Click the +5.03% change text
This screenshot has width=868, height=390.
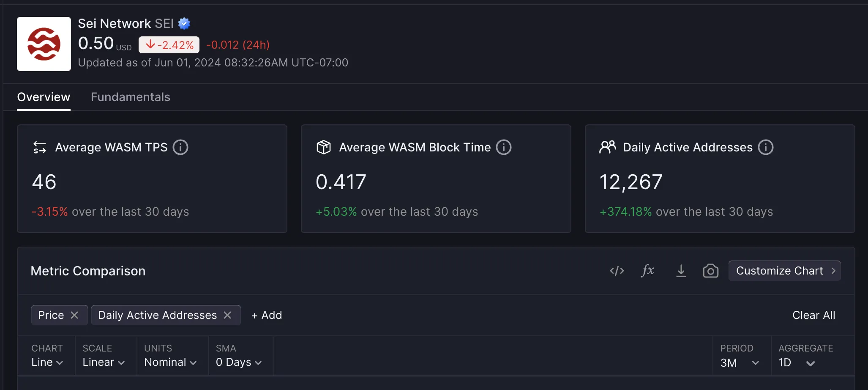pyautogui.click(x=336, y=211)
